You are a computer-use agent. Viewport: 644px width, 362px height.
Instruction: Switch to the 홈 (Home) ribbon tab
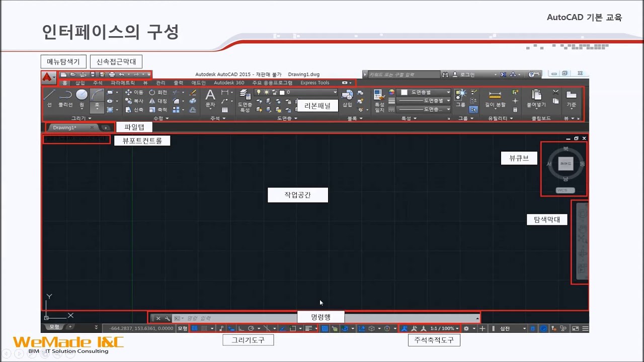click(65, 83)
